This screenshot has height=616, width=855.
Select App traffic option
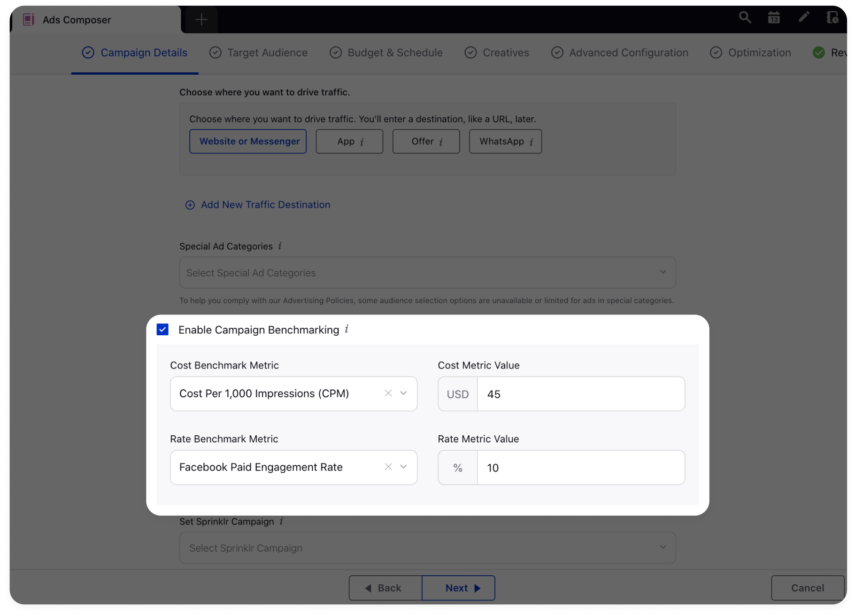point(349,141)
